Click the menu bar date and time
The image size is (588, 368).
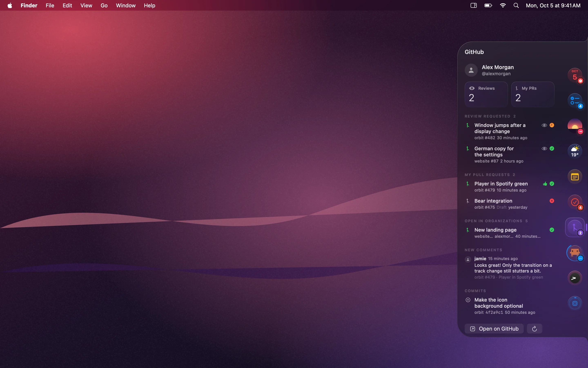click(553, 5)
